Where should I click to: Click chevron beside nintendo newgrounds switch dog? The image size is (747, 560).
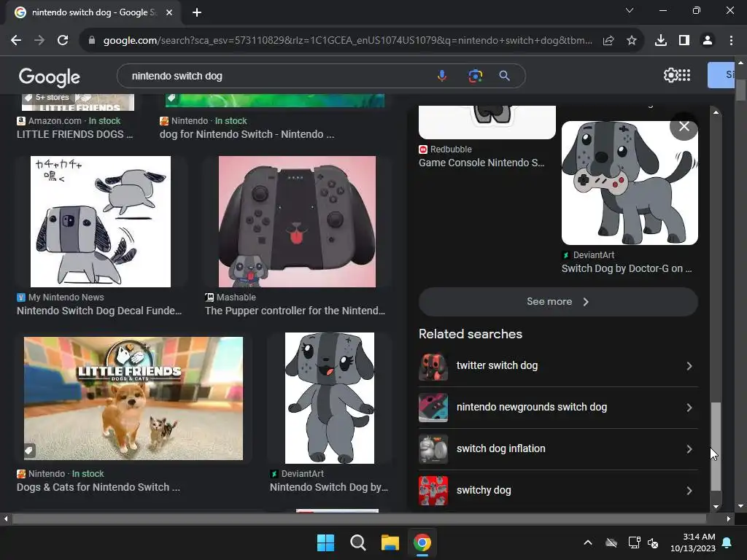689,408
